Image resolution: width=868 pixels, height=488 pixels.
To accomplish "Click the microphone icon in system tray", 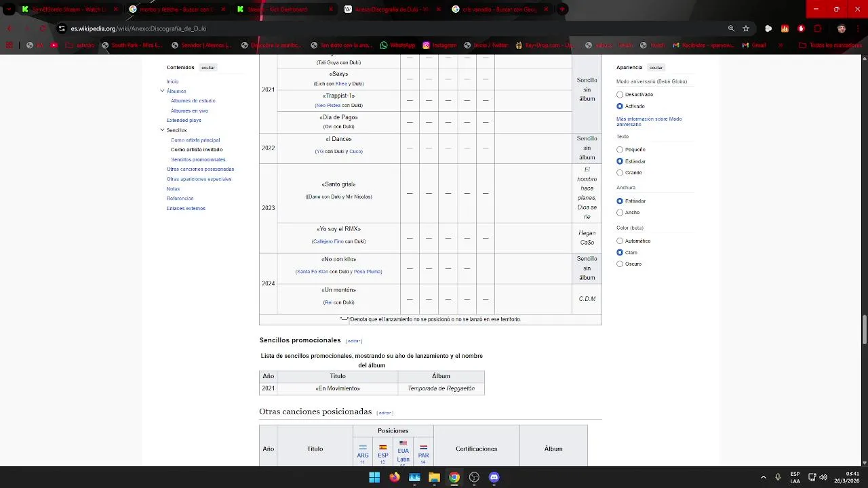I will (778, 477).
